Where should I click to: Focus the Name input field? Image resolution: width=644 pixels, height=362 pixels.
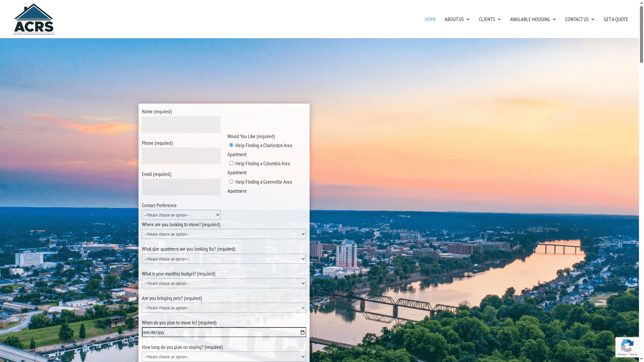181,125
